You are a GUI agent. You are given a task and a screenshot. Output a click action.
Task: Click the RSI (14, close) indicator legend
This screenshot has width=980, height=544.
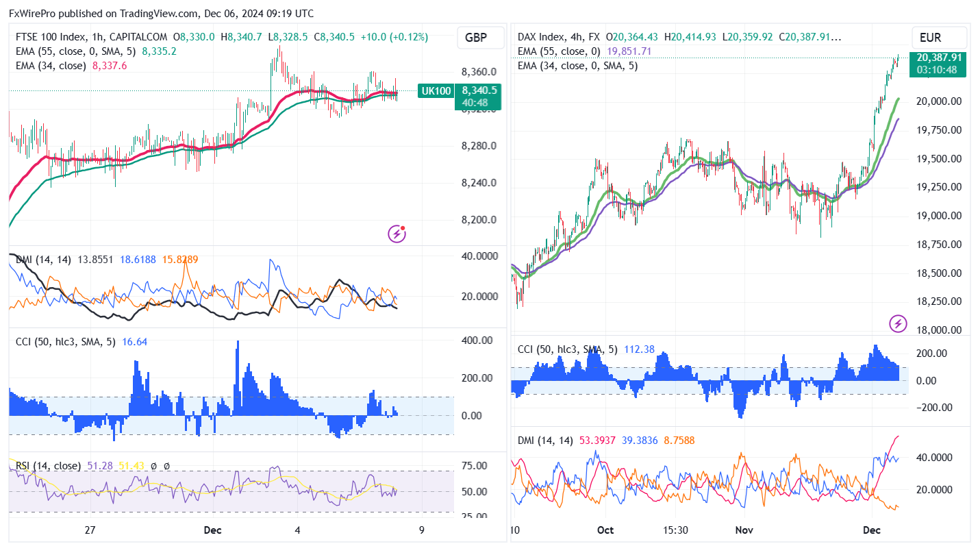point(48,466)
